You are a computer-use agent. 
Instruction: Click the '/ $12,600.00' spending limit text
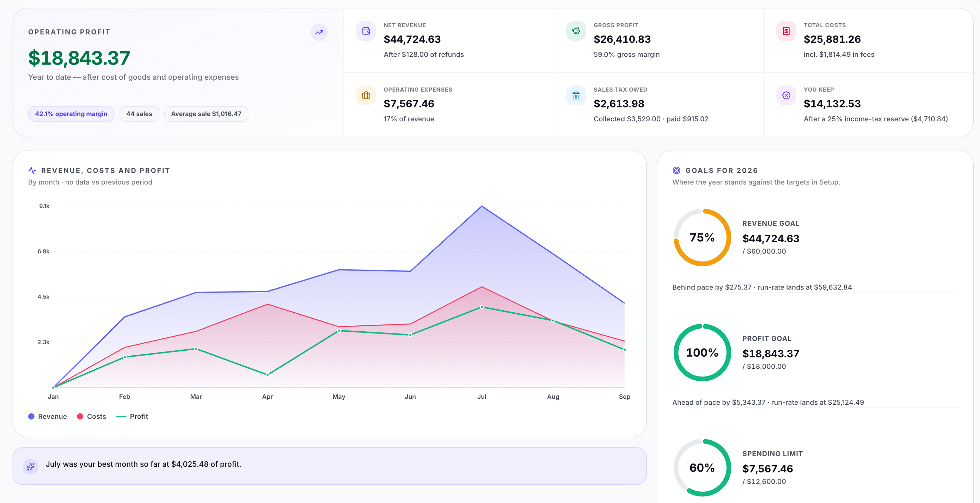coord(764,481)
